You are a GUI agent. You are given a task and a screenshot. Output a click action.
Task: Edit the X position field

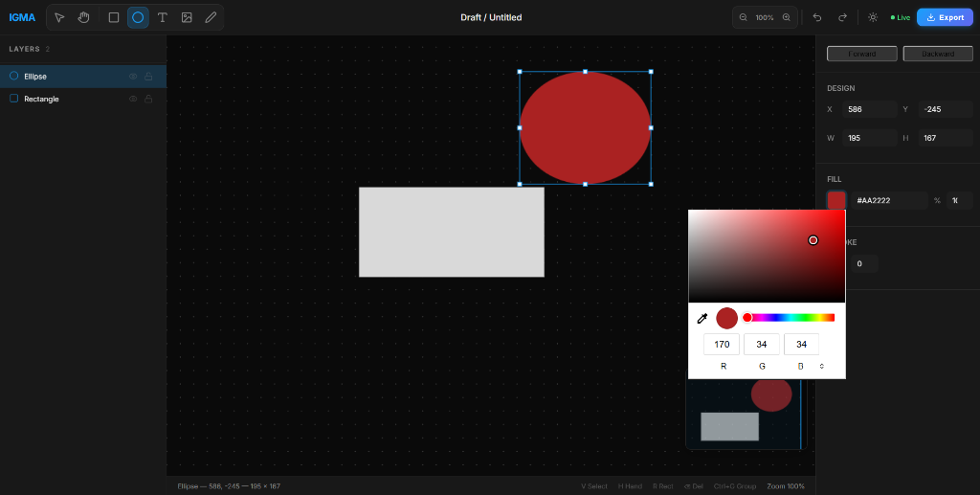pyautogui.click(x=869, y=109)
